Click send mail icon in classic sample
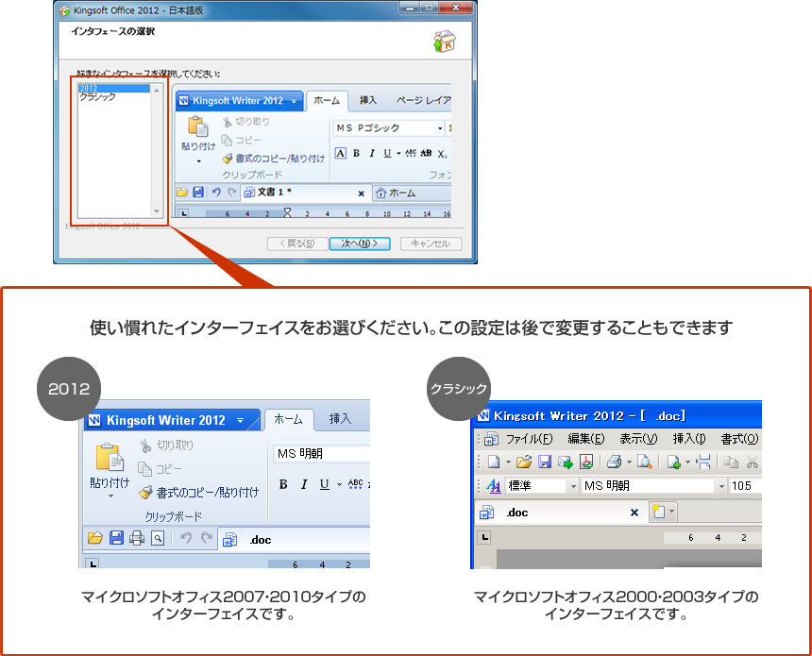Image resolution: width=812 pixels, height=656 pixels. (x=565, y=462)
